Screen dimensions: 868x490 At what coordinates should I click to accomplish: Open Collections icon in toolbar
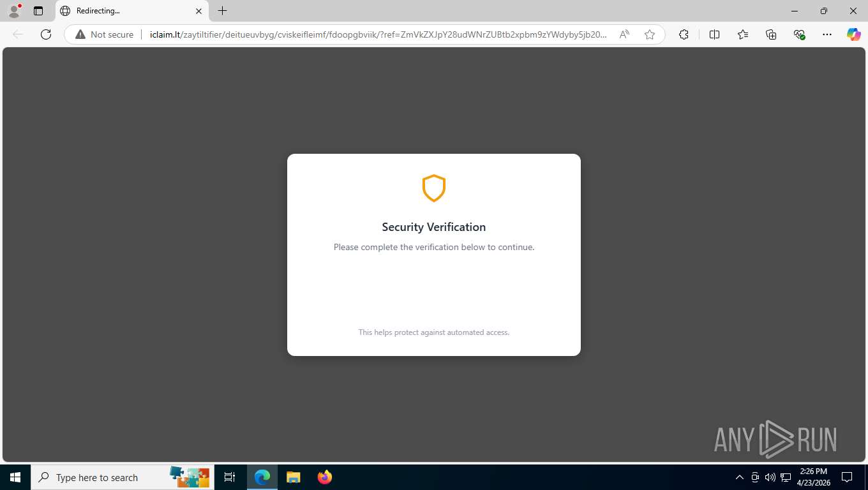771,34
